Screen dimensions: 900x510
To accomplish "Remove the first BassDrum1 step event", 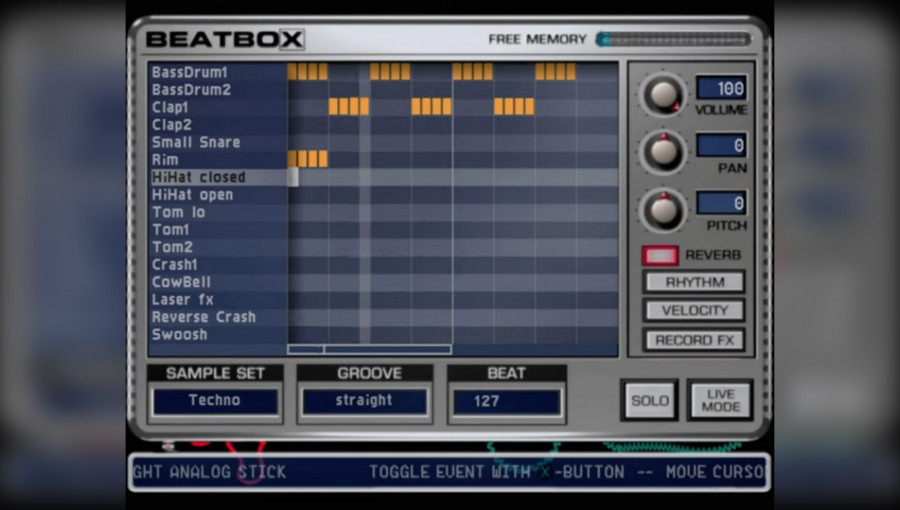I will [292, 72].
